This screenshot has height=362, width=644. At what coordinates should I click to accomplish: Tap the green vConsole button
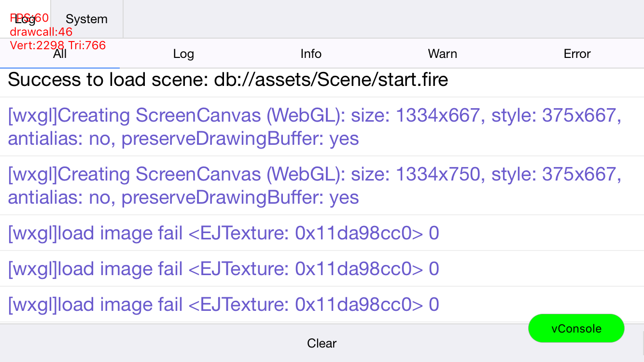(x=576, y=328)
